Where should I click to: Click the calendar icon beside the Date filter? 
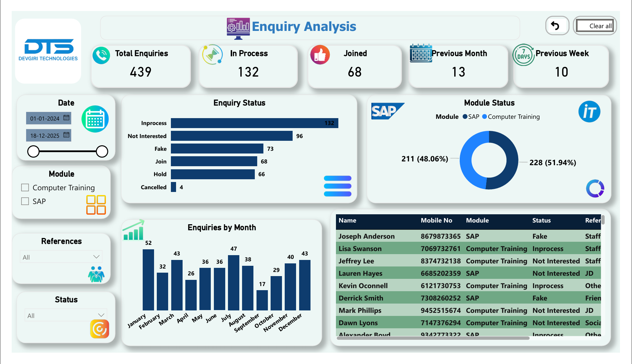(x=95, y=119)
